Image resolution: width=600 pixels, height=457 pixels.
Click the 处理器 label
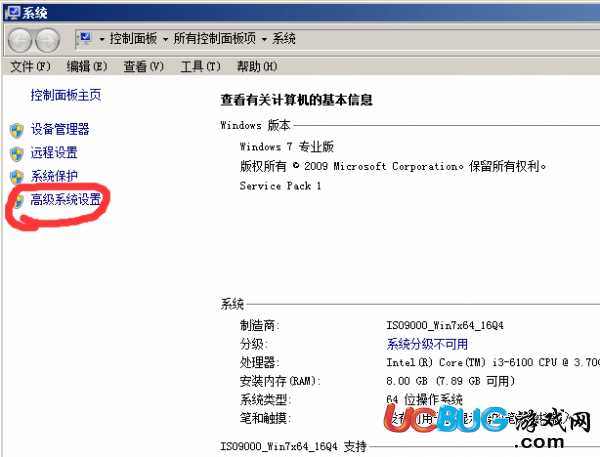pos(259,362)
